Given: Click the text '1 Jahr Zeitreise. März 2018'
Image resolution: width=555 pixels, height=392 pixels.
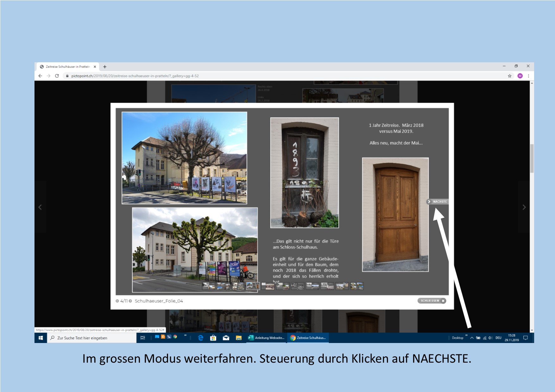Looking at the screenshot, I should pyautogui.click(x=396, y=125).
